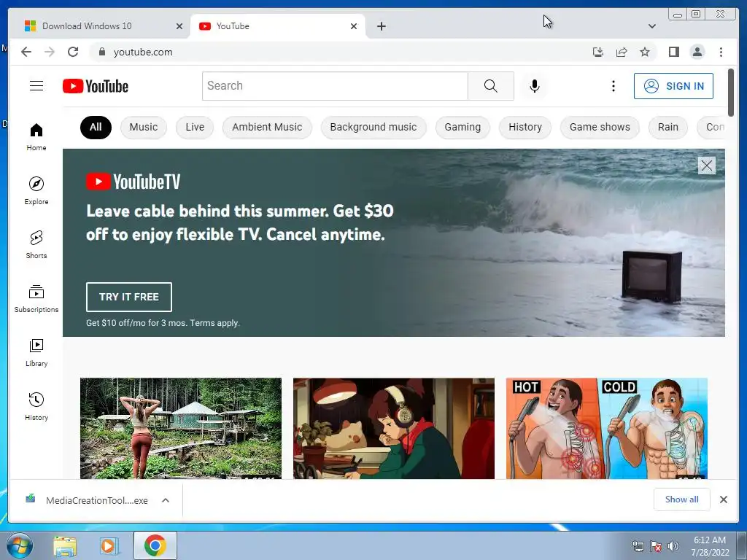
Task: Open the Chrome three-dot menu
Action: [721, 52]
